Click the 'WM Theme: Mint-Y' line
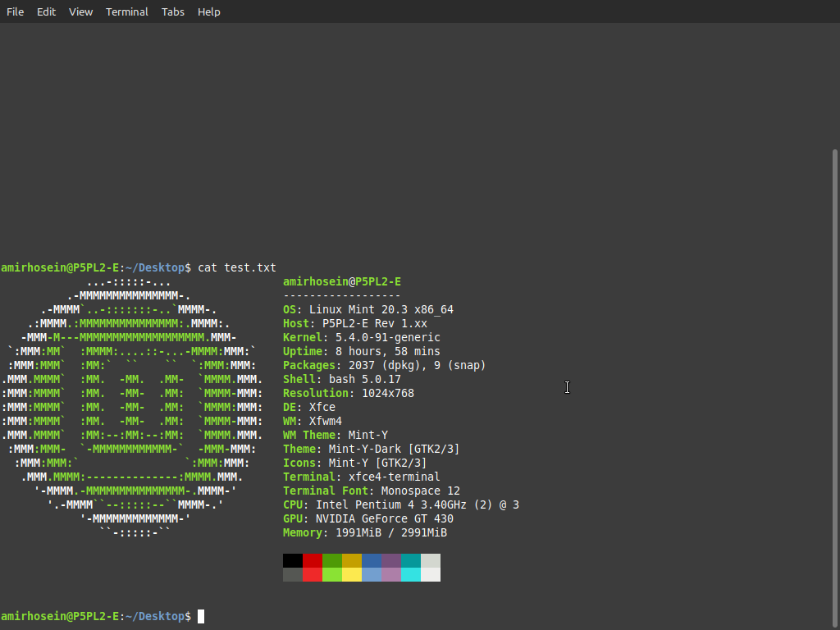Screen dimensions: 840x630 (x=336, y=435)
